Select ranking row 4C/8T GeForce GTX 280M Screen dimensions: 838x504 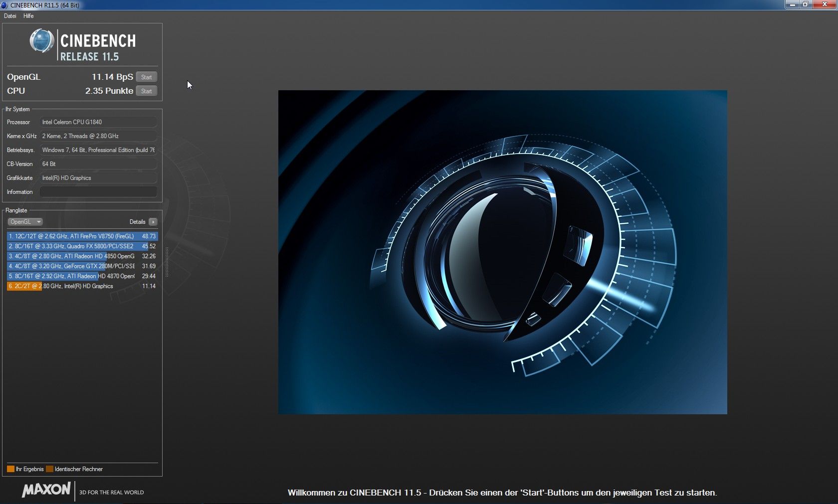tap(82, 266)
